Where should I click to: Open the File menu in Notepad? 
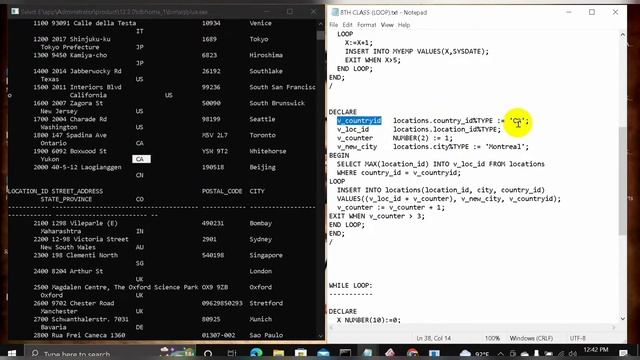333,25
